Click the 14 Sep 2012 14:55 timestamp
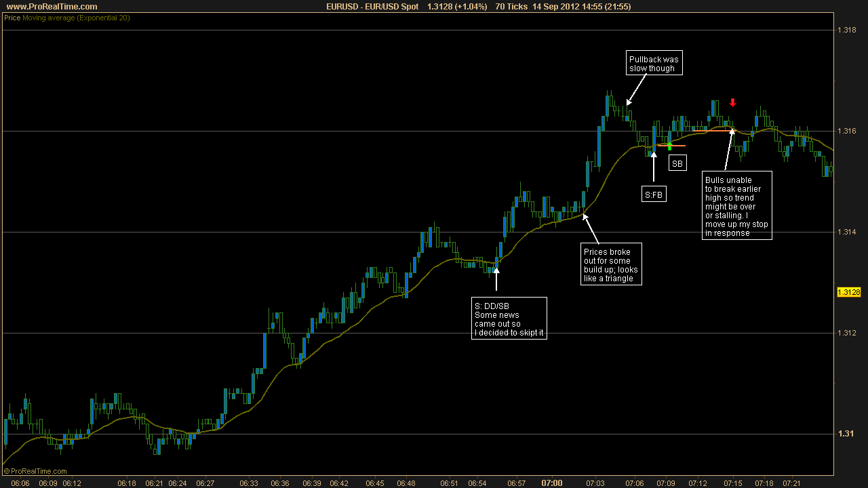 tap(559, 6)
